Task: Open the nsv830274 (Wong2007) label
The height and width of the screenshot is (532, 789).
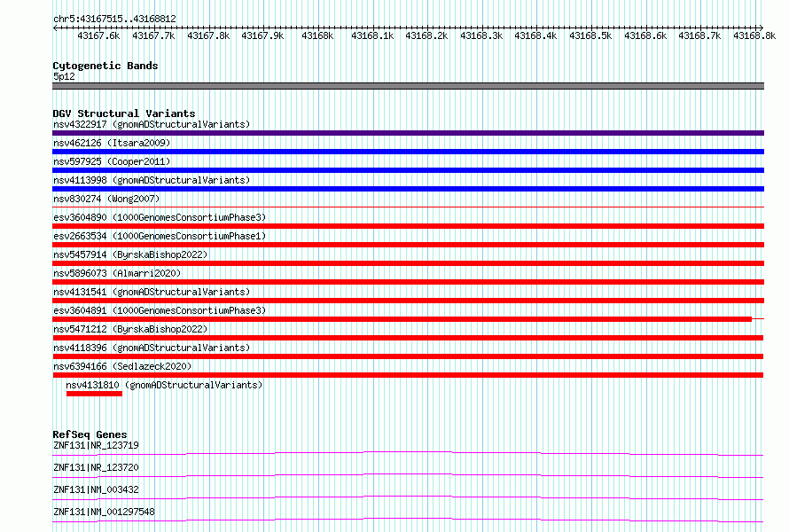Action: [x=106, y=199]
